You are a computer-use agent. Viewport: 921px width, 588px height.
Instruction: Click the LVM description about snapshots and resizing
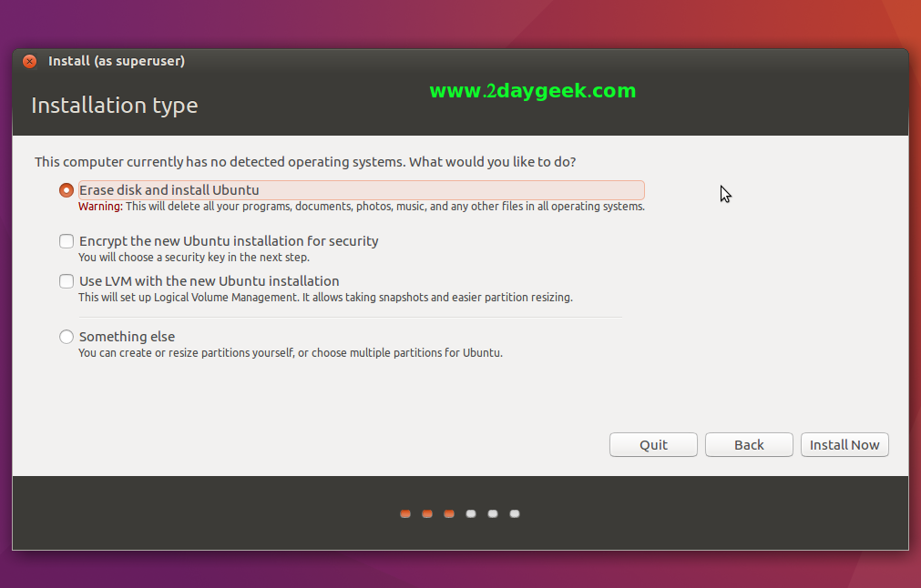coord(325,298)
